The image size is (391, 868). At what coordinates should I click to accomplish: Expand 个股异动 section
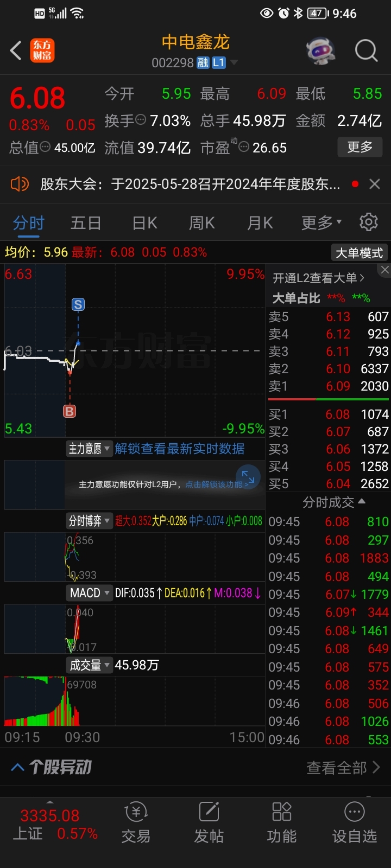(x=51, y=767)
